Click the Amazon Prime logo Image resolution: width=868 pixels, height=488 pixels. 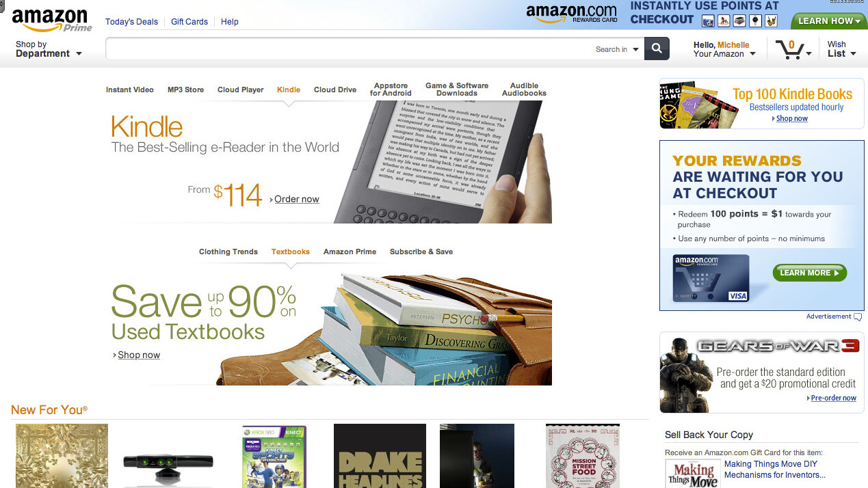click(52, 20)
